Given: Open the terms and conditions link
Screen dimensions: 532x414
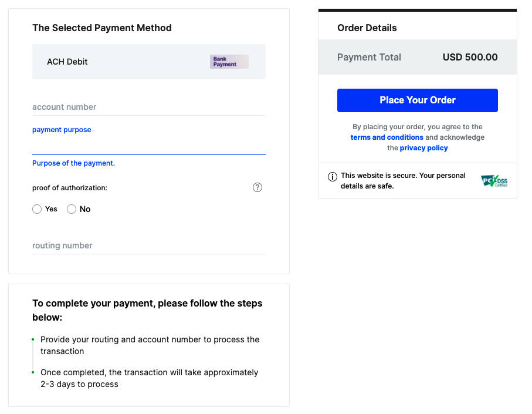Looking at the screenshot, I should (387, 137).
